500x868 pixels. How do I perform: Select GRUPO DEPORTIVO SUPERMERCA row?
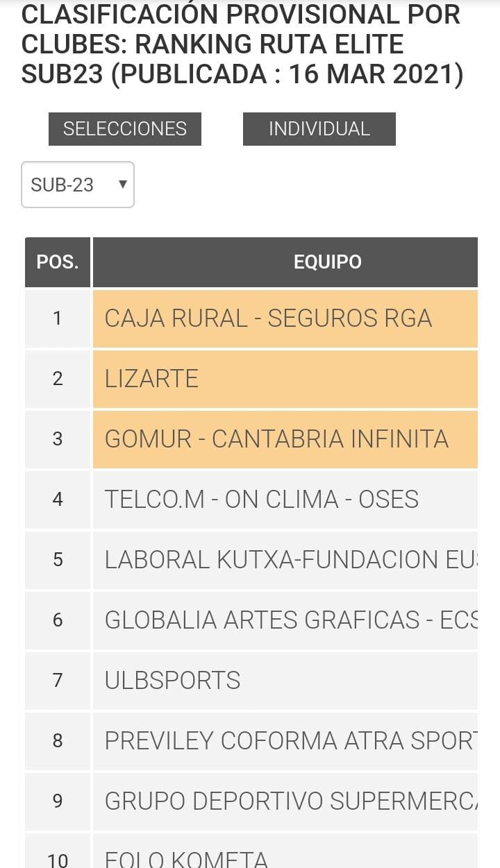[285, 801]
